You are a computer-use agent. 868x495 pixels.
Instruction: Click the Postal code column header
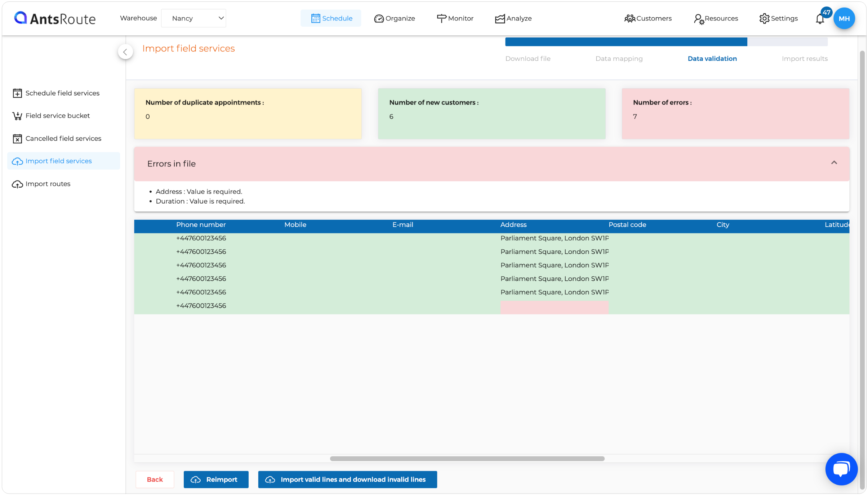627,225
